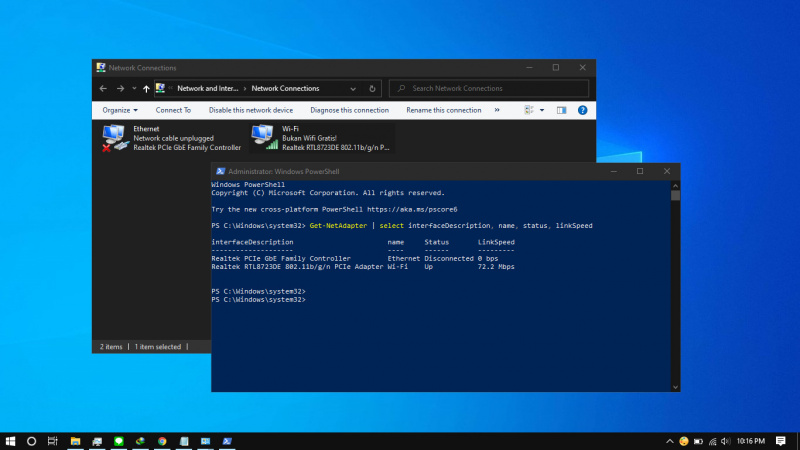The image size is (800, 450).
Task: Open recent locations dropdown arrow
Action: pos(134,88)
